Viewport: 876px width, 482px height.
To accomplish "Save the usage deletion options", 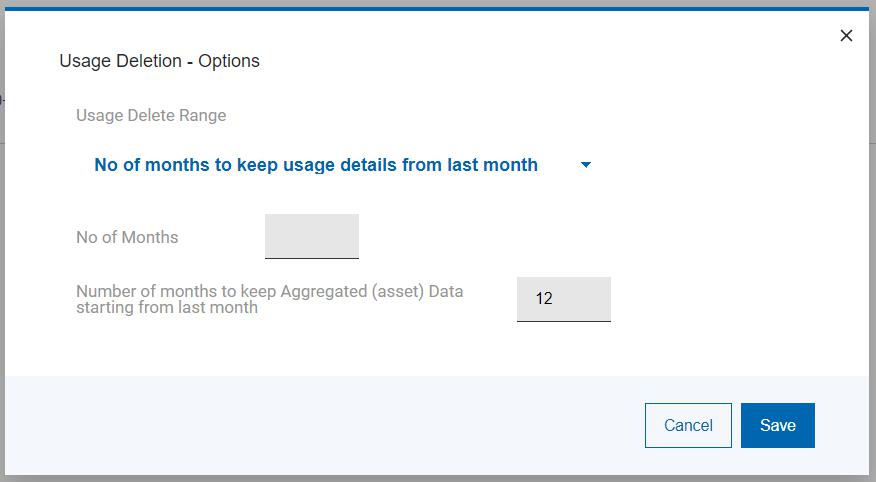I will coord(777,425).
